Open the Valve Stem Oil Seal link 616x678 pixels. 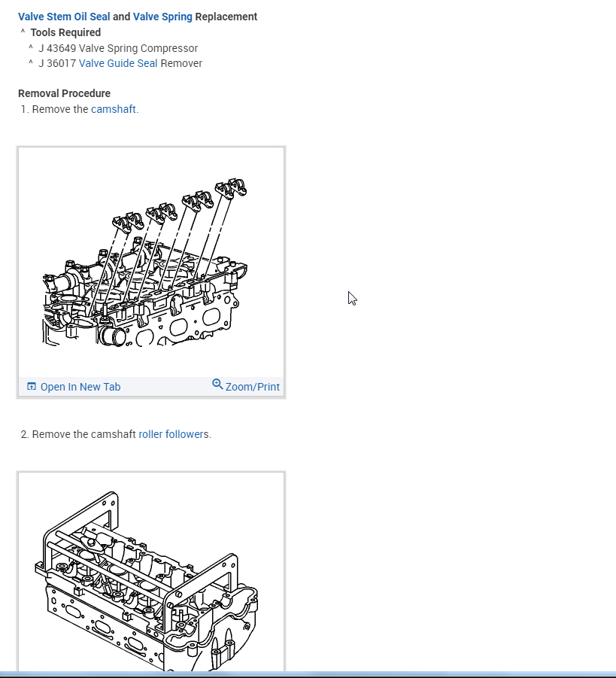[64, 17]
